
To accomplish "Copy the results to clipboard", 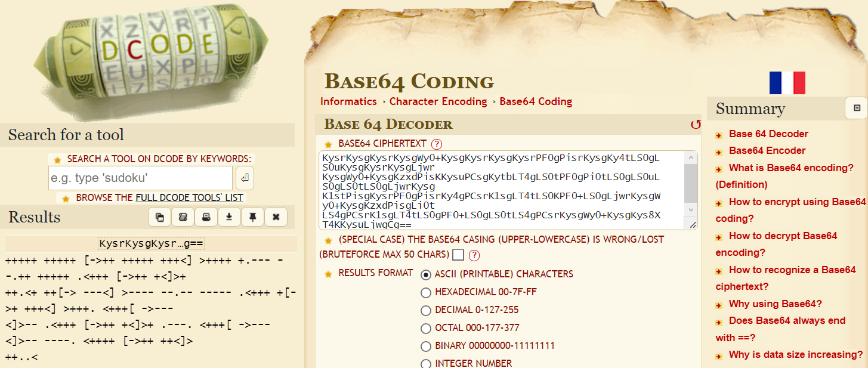I will (x=159, y=217).
